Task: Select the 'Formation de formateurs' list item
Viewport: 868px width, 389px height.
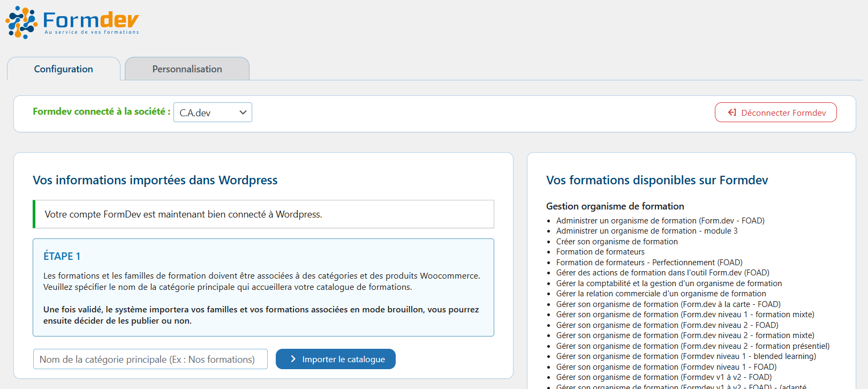Action: 600,252
